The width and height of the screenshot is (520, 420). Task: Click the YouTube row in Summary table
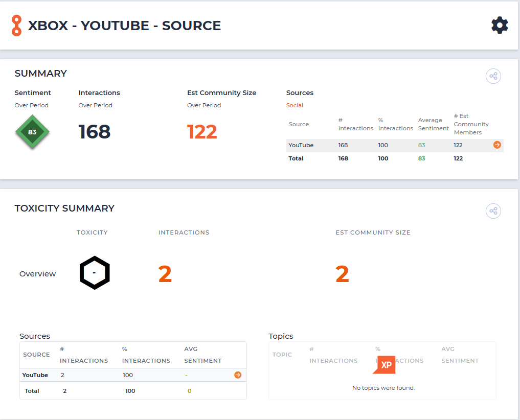coord(395,145)
